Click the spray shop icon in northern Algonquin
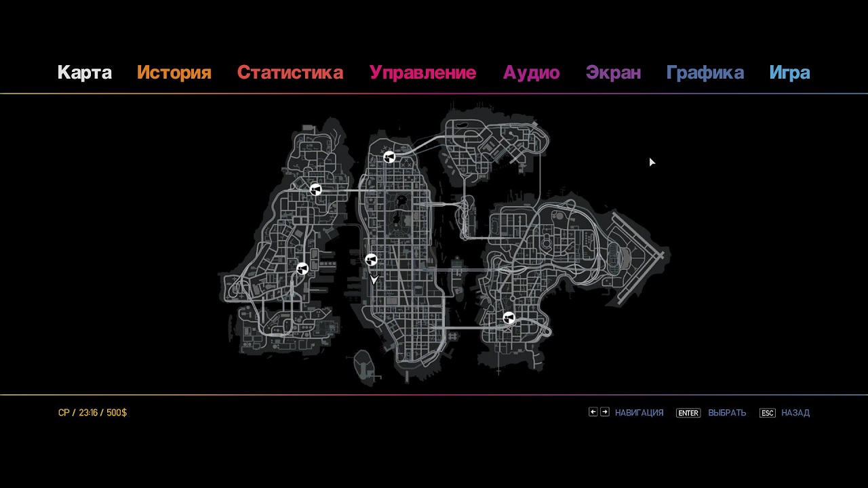Image resolution: width=868 pixels, height=488 pixels. (389, 157)
